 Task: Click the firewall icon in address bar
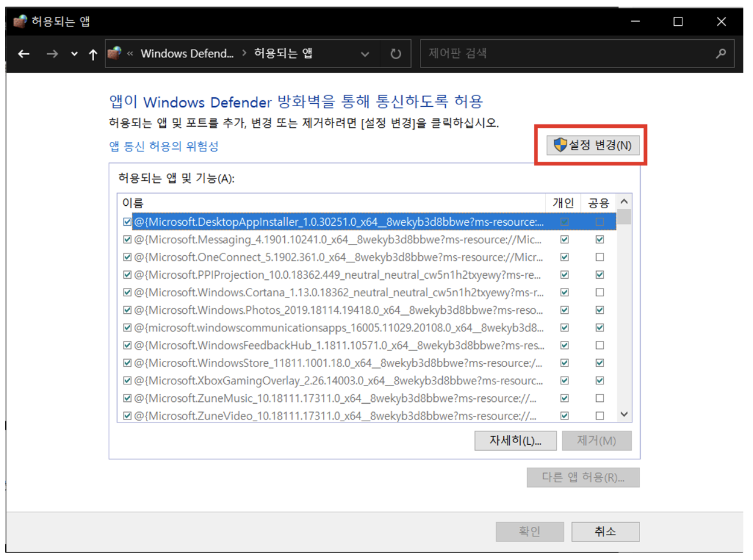tap(115, 53)
